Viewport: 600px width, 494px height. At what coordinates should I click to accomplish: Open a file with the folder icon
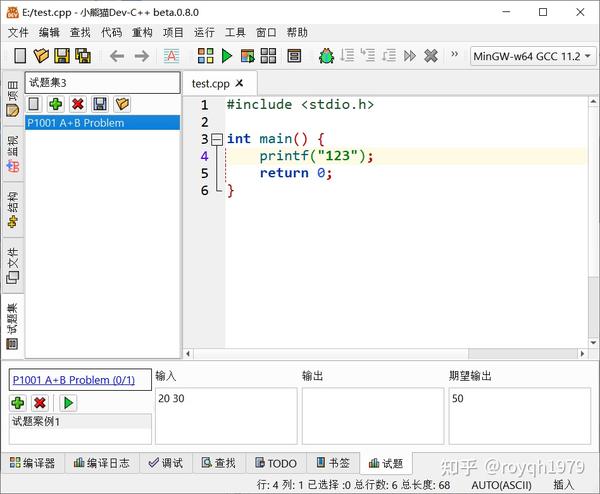click(x=41, y=56)
